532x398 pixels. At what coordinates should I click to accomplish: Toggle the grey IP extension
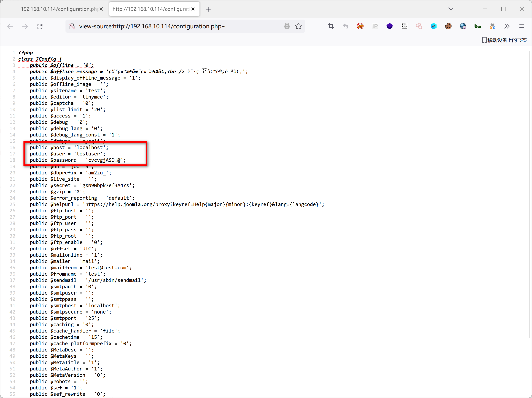click(375, 26)
